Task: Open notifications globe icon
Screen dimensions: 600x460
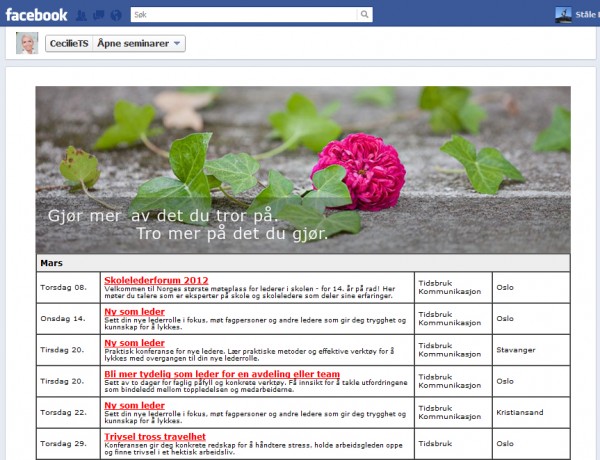Action: coord(117,15)
